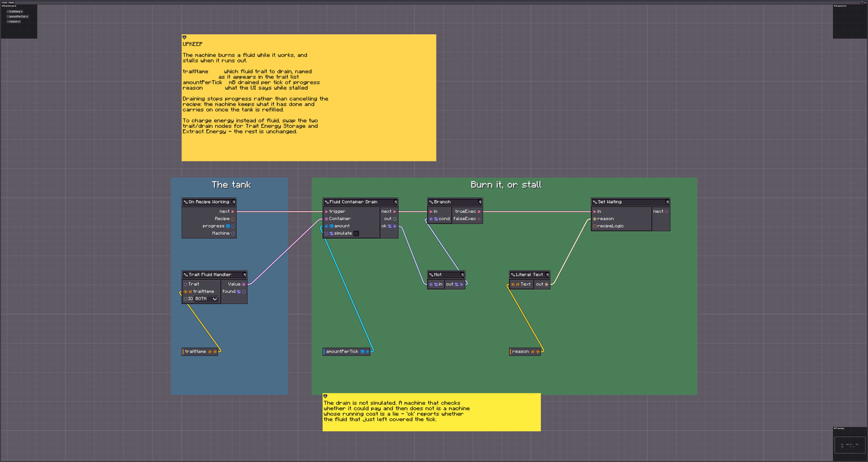This screenshot has width=868, height=462.
Task: Click the out port of Literal Text node
Action: tap(547, 284)
